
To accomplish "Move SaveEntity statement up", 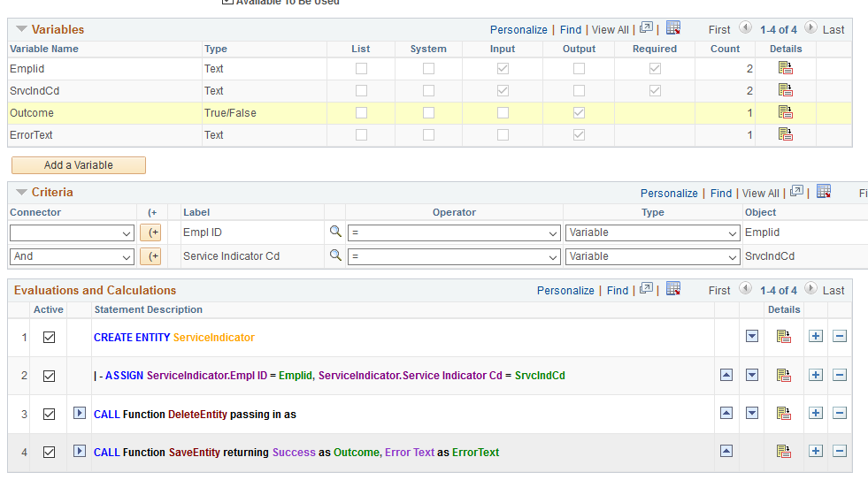I will 726,451.
